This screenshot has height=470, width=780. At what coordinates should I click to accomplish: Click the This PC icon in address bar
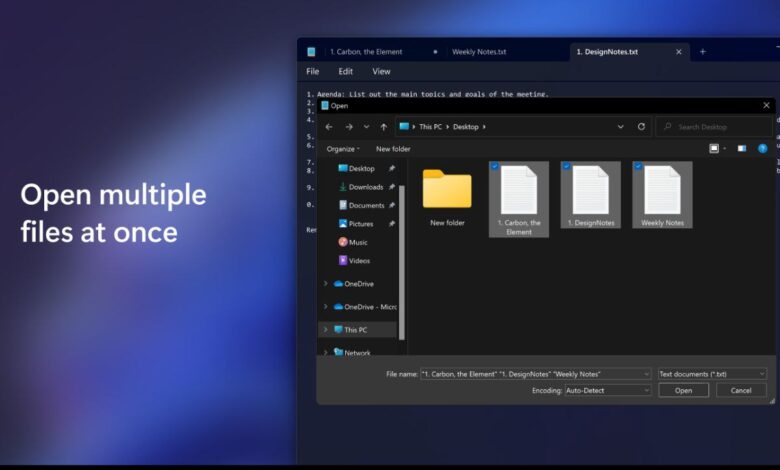pos(404,127)
